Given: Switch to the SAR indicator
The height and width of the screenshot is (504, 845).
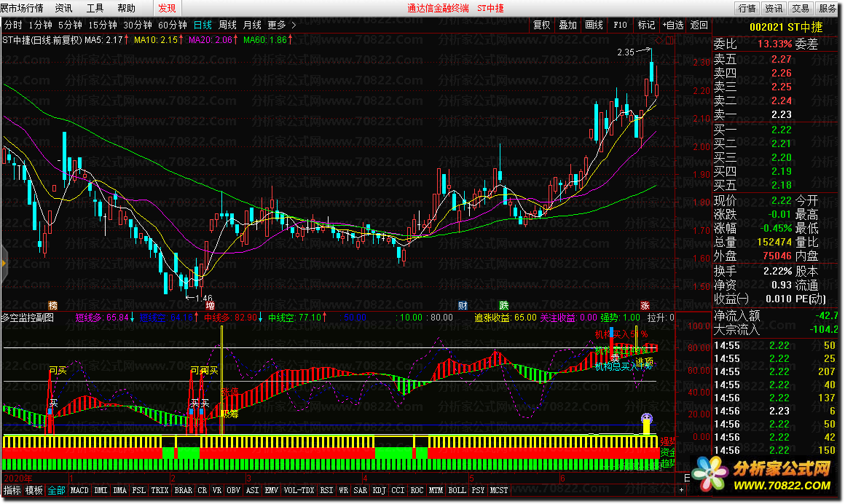Looking at the screenshot, I should tap(360, 490).
